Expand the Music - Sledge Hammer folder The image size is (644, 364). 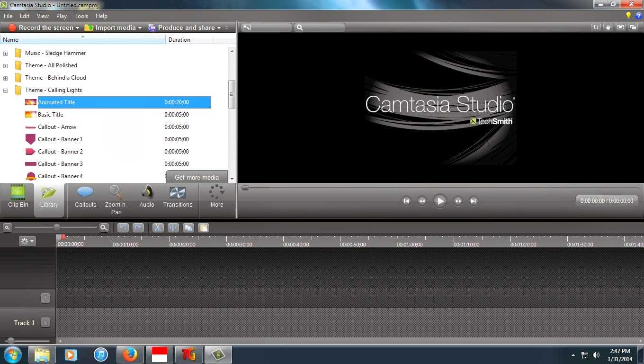click(5, 54)
